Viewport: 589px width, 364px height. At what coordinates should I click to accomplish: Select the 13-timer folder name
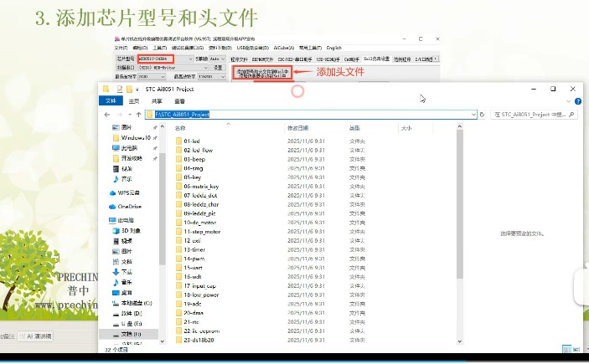click(194, 249)
